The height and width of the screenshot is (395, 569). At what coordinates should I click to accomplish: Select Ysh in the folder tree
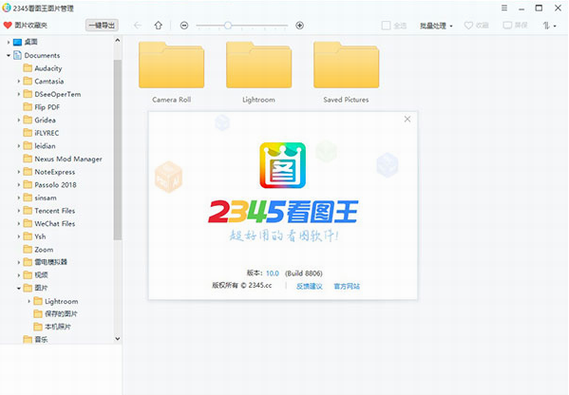[x=40, y=236]
